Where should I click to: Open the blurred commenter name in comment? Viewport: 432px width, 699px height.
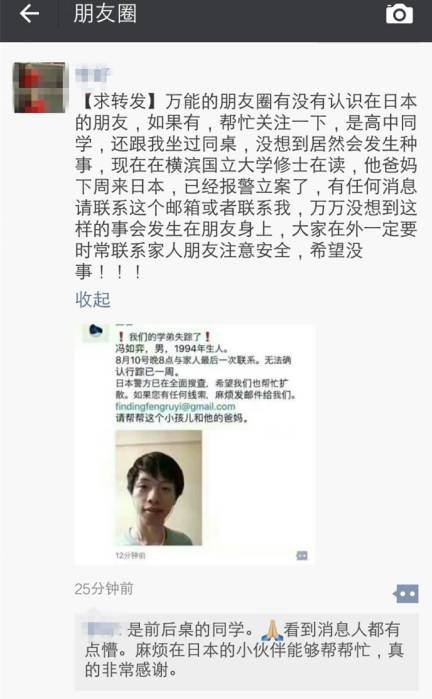pos(103,629)
